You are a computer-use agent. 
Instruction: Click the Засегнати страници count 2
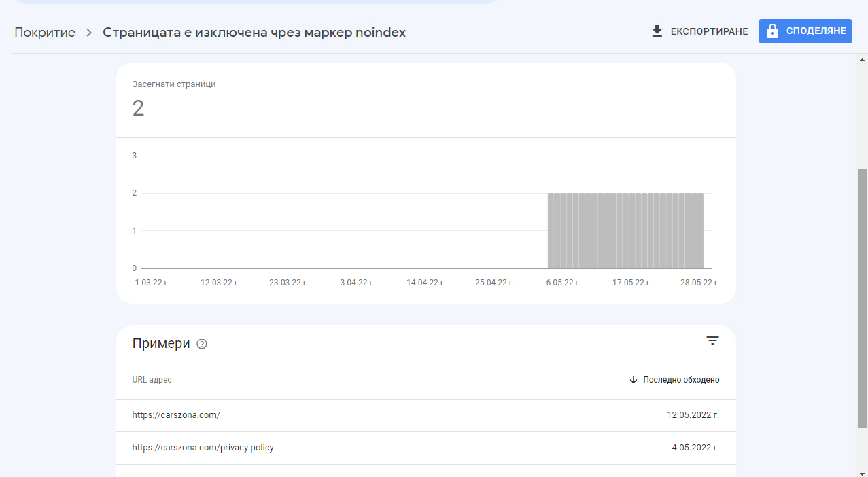coord(138,108)
